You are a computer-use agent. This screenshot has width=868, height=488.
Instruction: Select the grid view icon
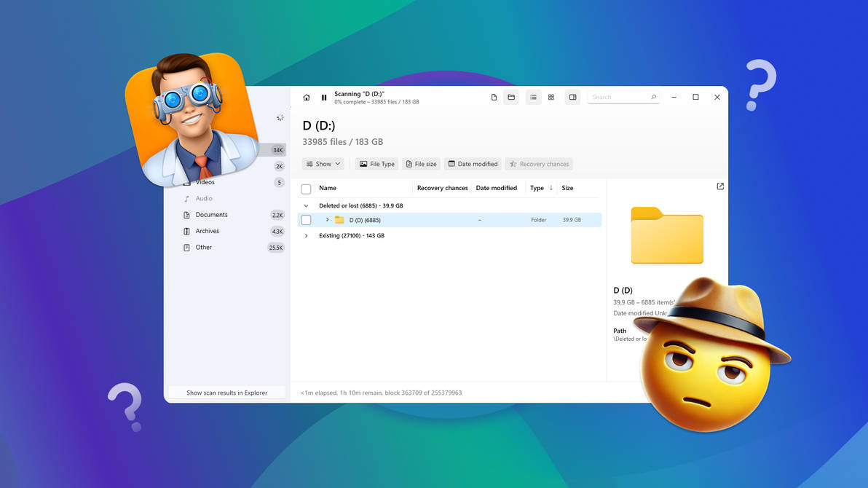(x=551, y=97)
